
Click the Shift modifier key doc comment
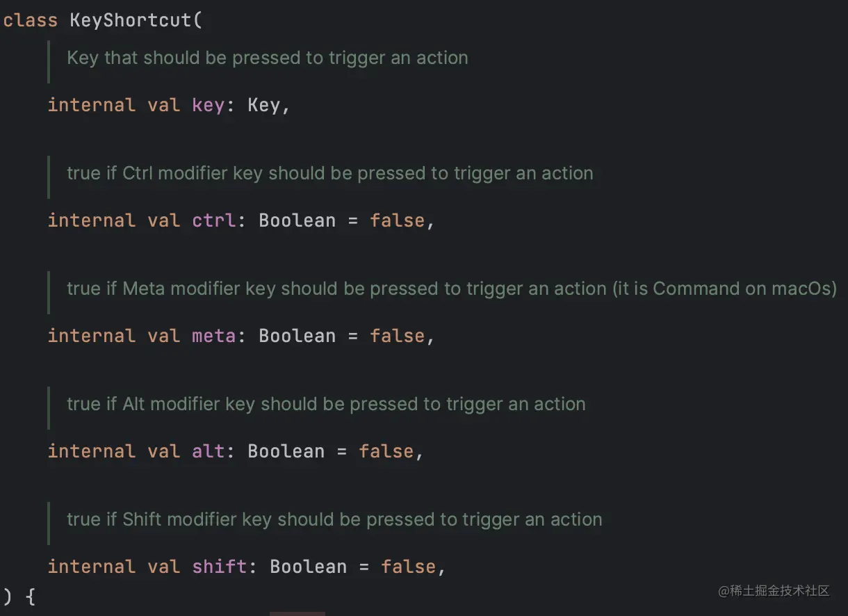334,519
